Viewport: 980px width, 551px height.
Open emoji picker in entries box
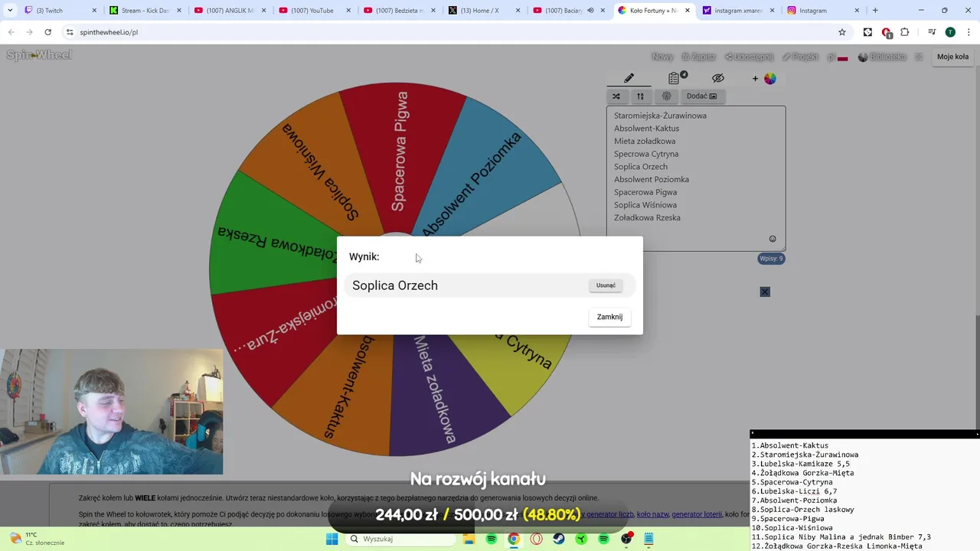773,239
